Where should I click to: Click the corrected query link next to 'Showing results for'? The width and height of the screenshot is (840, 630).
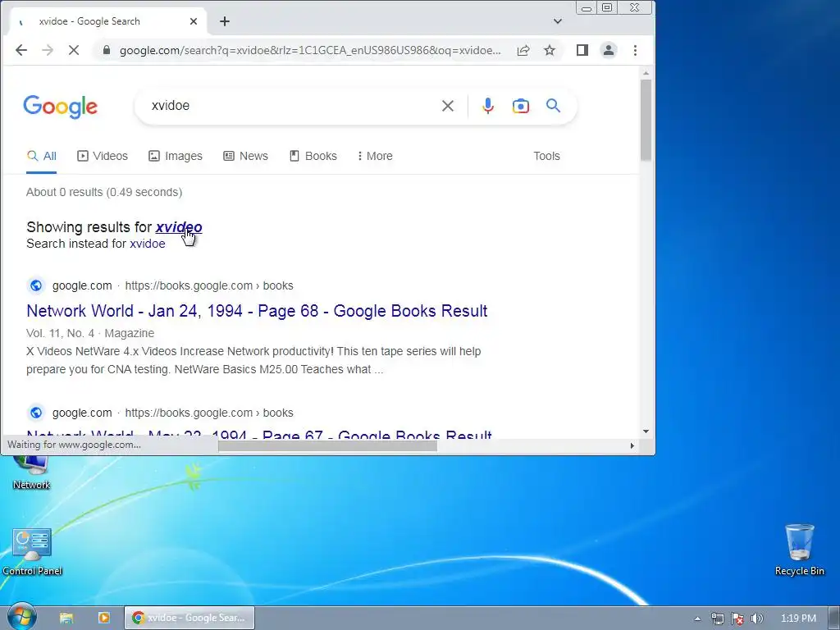(178, 227)
